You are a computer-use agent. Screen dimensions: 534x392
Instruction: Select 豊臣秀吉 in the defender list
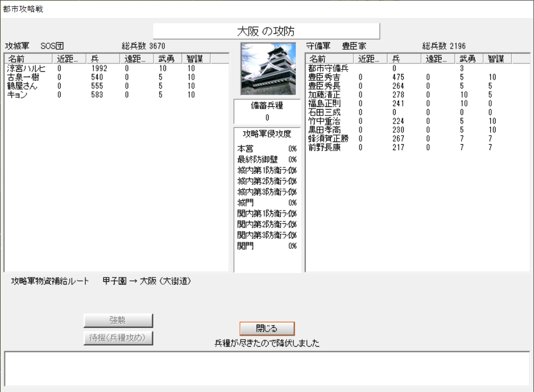coord(324,77)
